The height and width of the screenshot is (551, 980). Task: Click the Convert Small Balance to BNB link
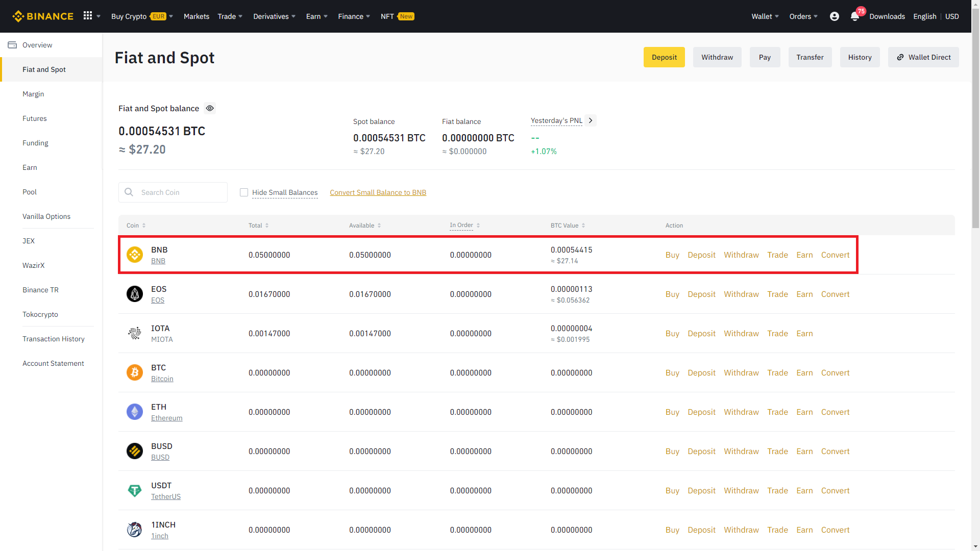378,192
